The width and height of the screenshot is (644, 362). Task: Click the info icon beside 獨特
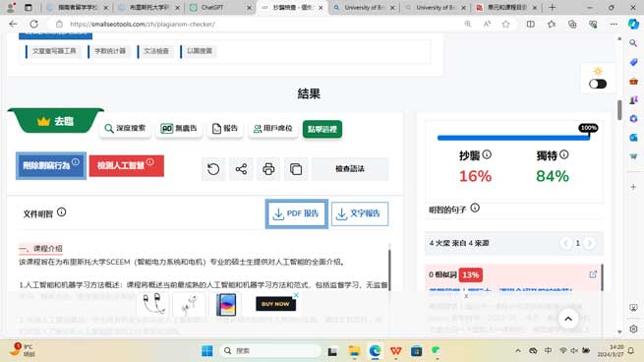click(x=564, y=154)
